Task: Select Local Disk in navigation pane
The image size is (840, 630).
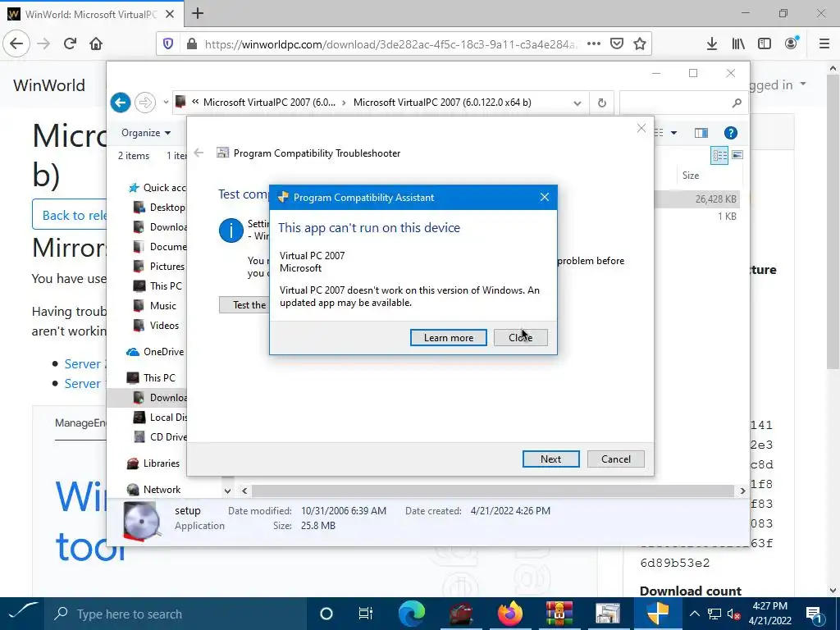Action: (159, 417)
